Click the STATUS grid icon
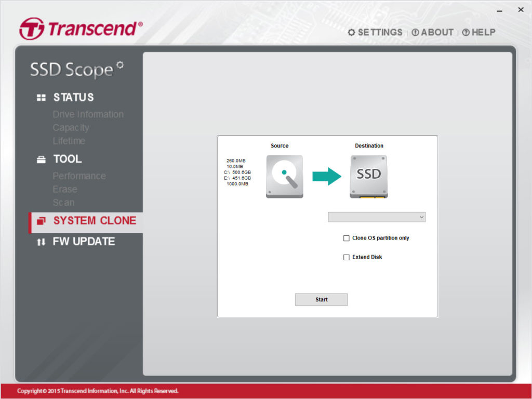This screenshot has height=399, width=532. click(x=41, y=98)
